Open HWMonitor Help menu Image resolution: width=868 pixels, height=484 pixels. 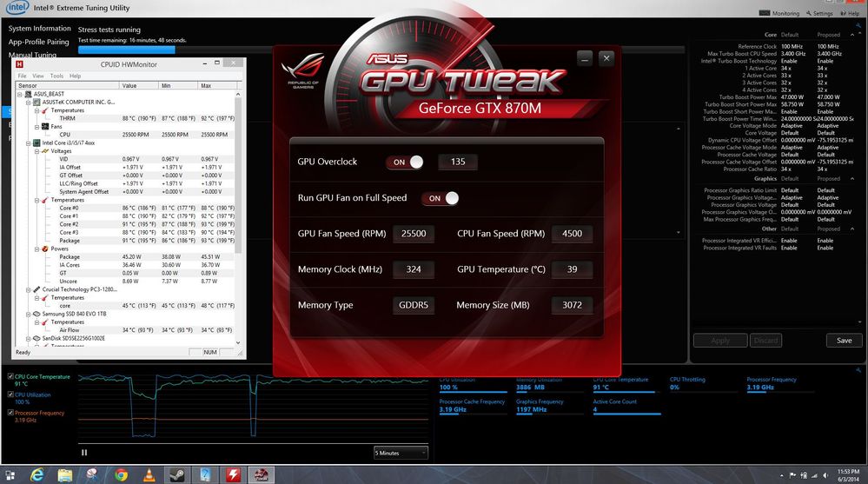pos(75,76)
